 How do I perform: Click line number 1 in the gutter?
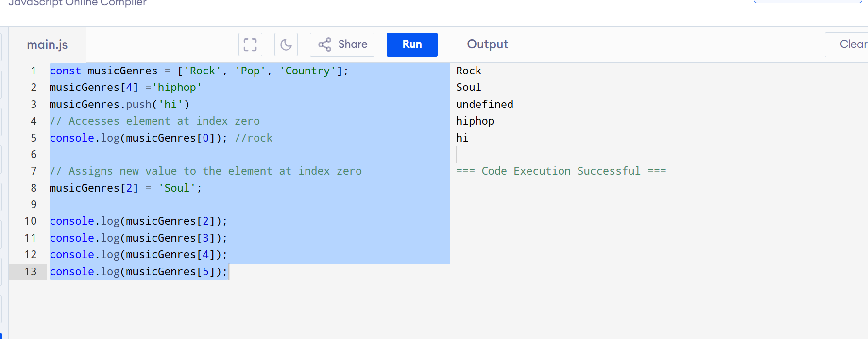click(x=34, y=71)
